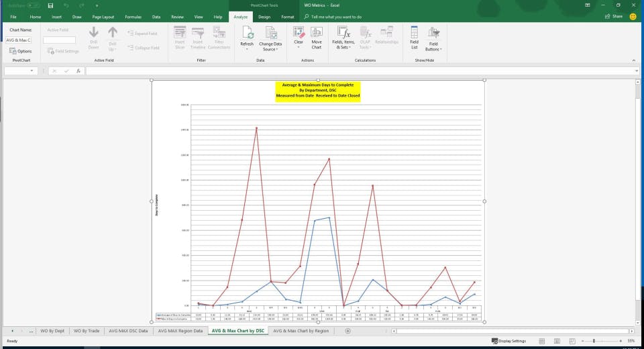Select the Days to Complete axis title
The width and height of the screenshot is (644, 349).
point(156,205)
